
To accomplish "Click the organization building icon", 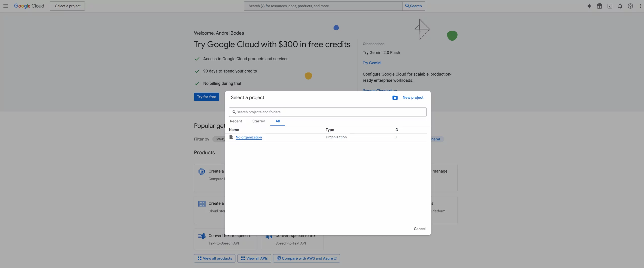I will tap(231, 137).
